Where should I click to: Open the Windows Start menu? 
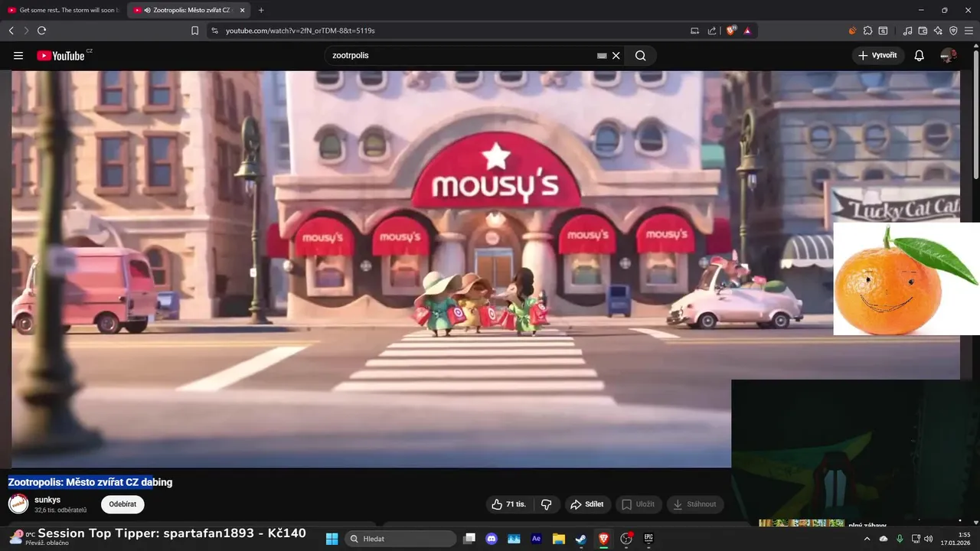tap(332, 539)
